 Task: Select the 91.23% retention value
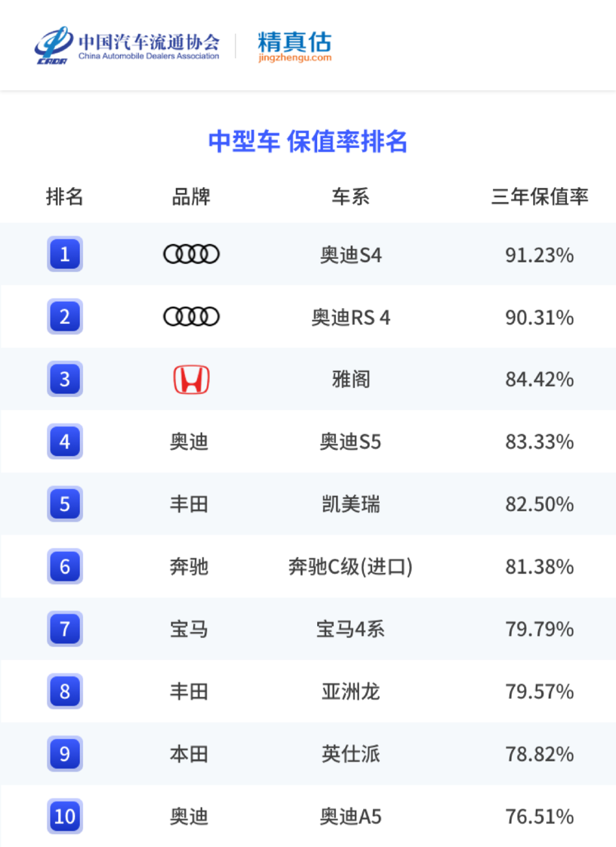539,255
